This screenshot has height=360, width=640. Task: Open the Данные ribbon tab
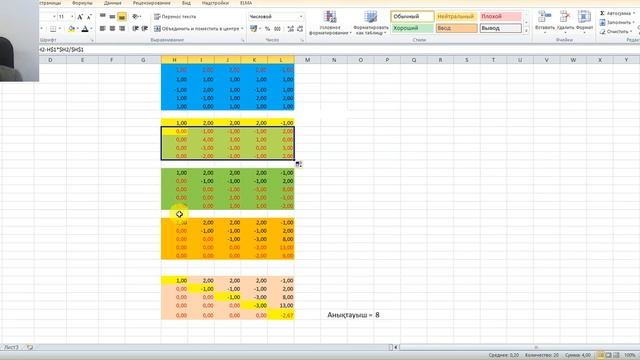pos(112,3)
